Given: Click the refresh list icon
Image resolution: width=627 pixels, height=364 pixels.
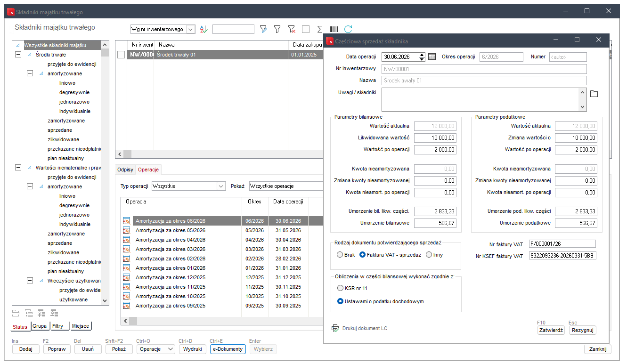Looking at the screenshot, I should pos(348,29).
